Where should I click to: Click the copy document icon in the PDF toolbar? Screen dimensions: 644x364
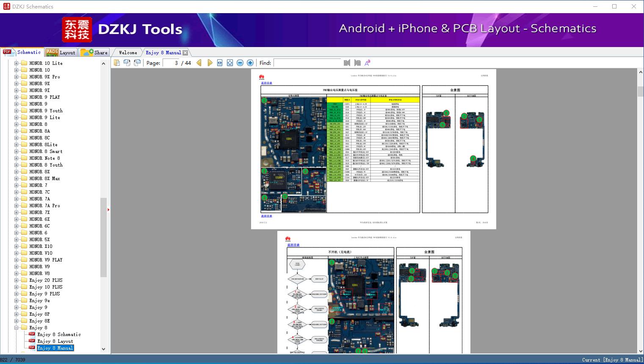point(117,63)
